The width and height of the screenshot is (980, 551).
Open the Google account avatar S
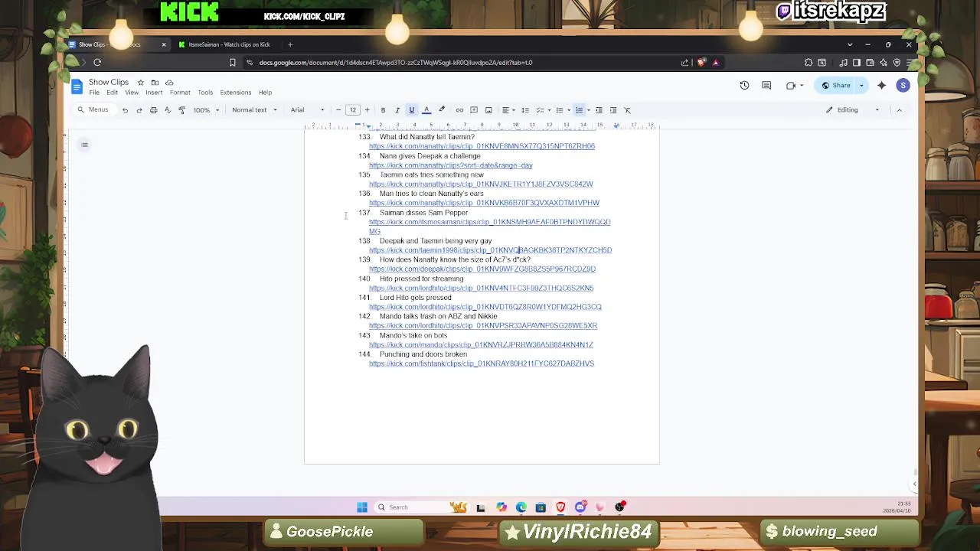(903, 86)
